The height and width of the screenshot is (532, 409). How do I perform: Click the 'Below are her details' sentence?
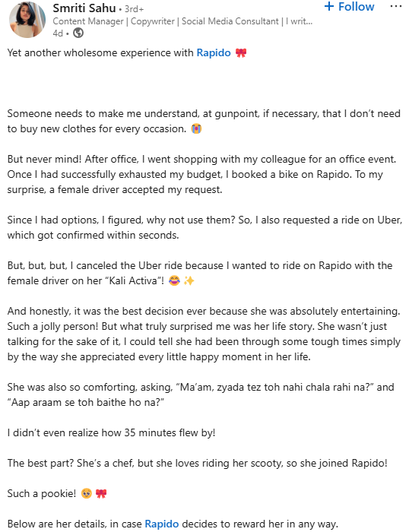pos(173,524)
